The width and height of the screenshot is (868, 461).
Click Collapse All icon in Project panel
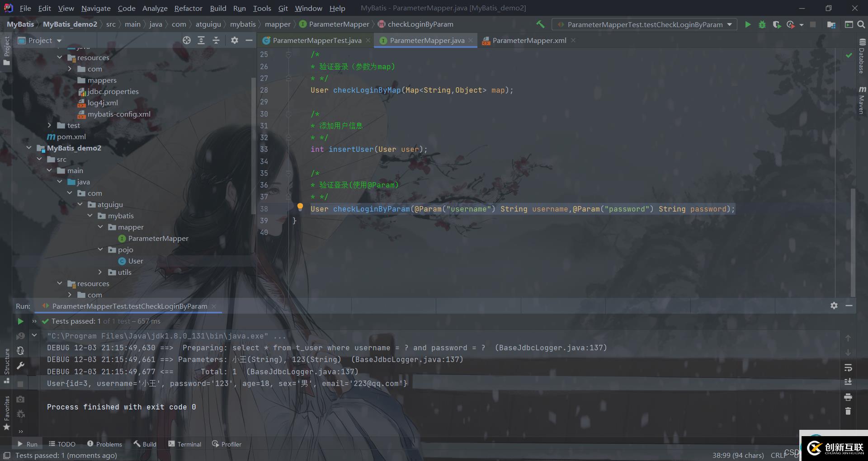216,40
